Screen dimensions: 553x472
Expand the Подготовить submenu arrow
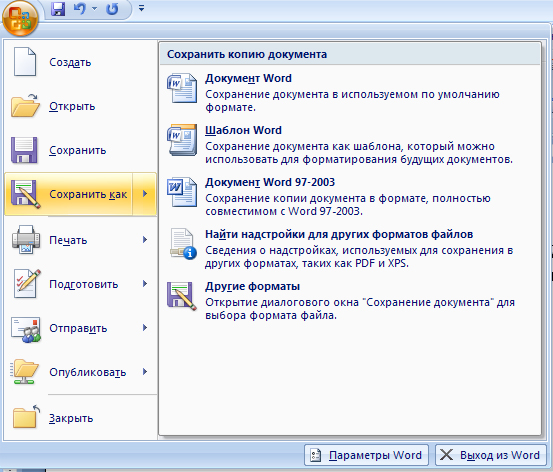(145, 284)
